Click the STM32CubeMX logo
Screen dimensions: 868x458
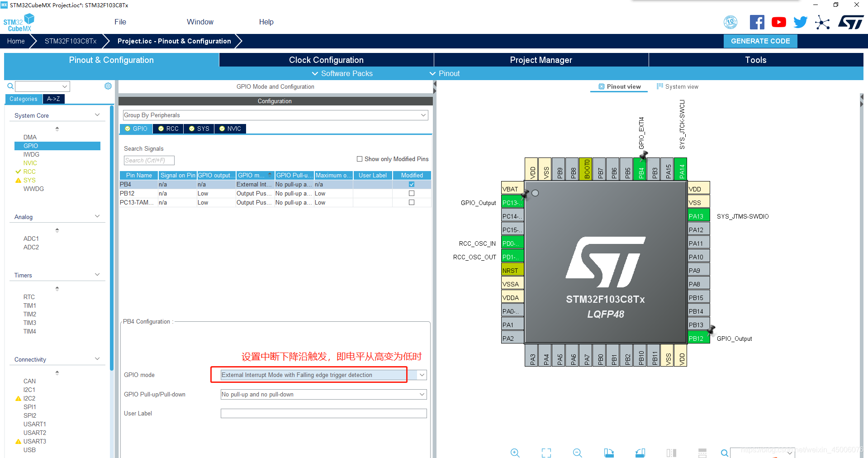(x=19, y=23)
